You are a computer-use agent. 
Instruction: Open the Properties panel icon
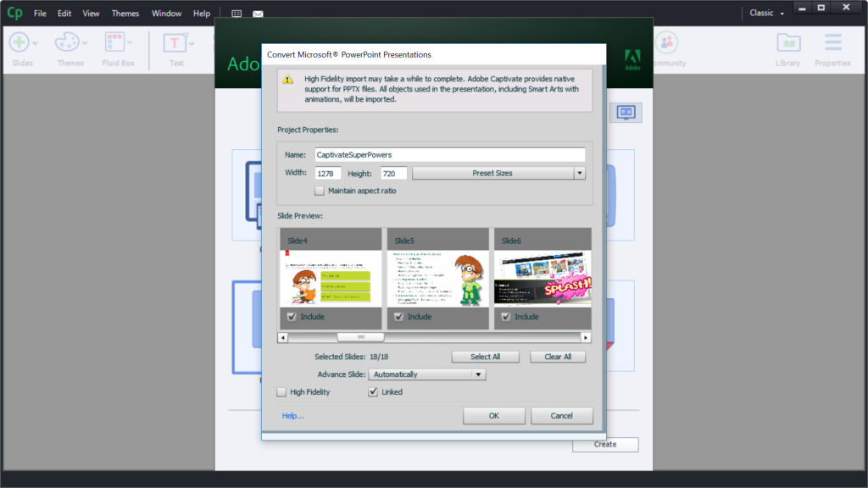pos(832,42)
